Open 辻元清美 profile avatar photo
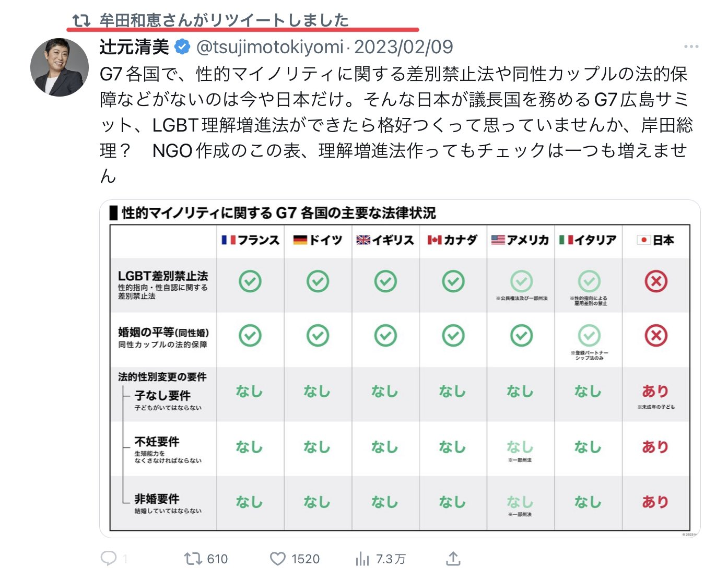The height and width of the screenshot is (580, 728). point(60,67)
